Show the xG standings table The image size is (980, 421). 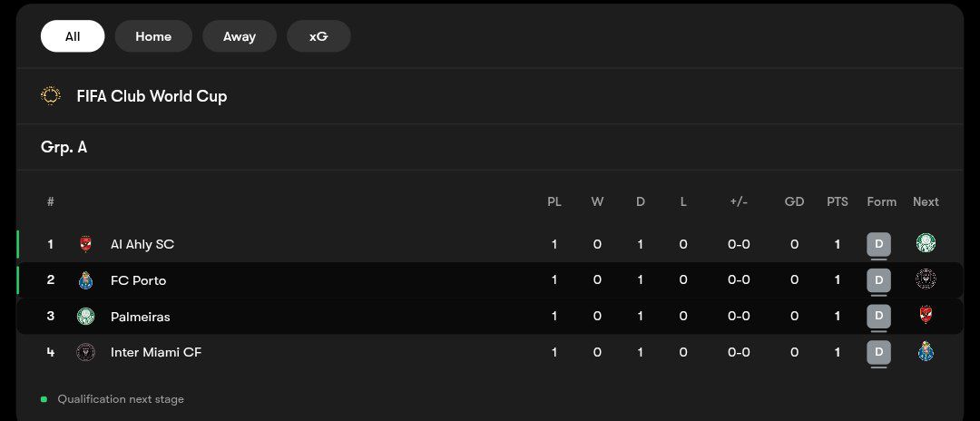point(318,36)
